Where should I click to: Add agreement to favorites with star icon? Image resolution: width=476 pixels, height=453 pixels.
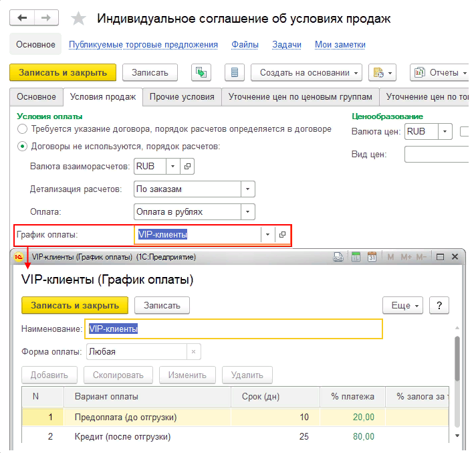79,19
